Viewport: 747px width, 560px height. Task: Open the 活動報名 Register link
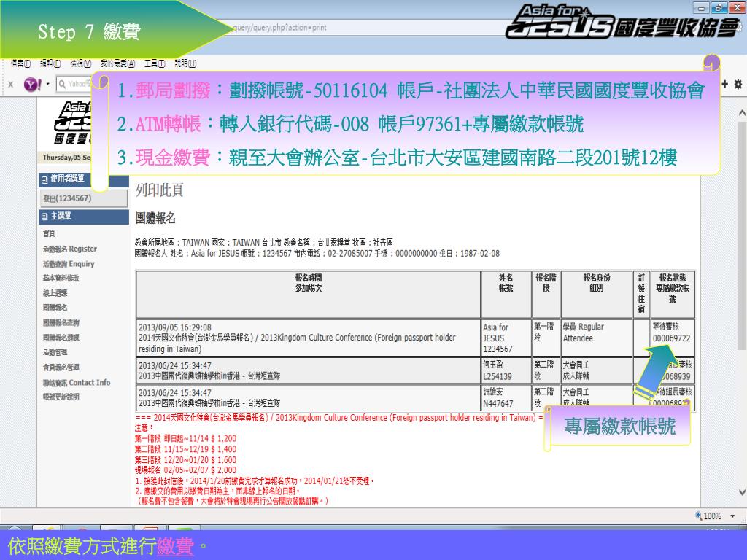(x=69, y=249)
